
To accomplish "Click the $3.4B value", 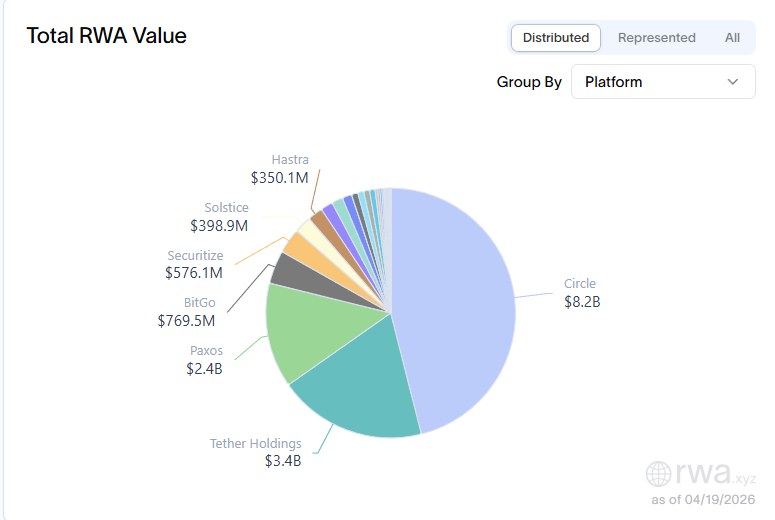I will click(x=283, y=461).
